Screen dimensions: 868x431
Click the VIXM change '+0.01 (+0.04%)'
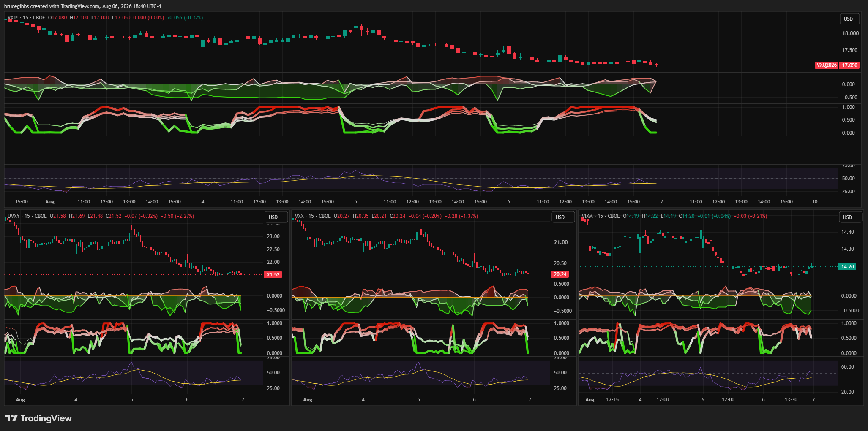tap(714, 216)
